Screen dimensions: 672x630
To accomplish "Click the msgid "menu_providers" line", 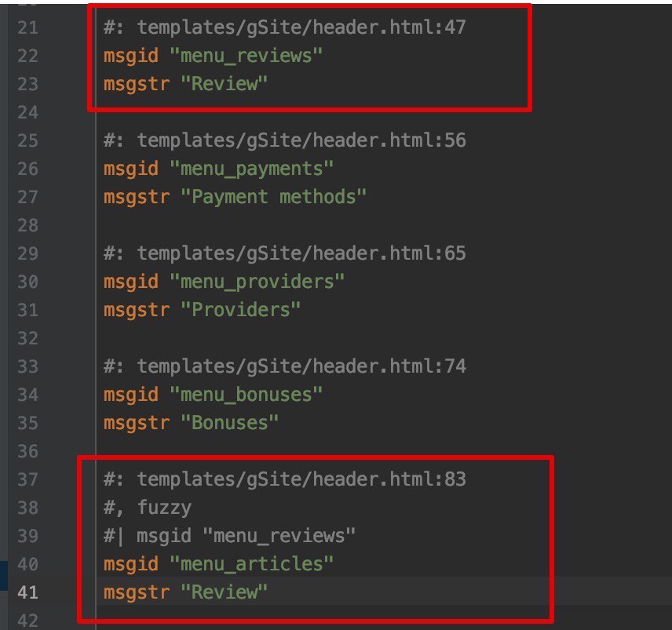I will pos(224,282).
